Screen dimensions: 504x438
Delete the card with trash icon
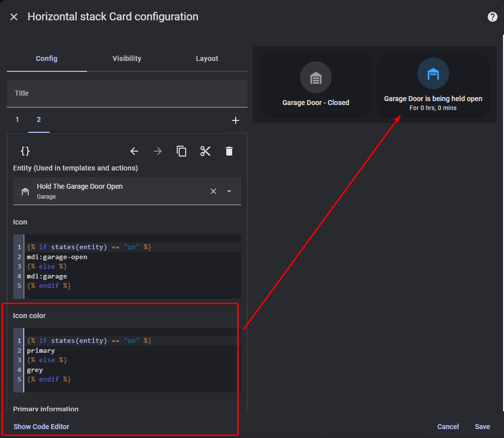[x=229, y=151]
